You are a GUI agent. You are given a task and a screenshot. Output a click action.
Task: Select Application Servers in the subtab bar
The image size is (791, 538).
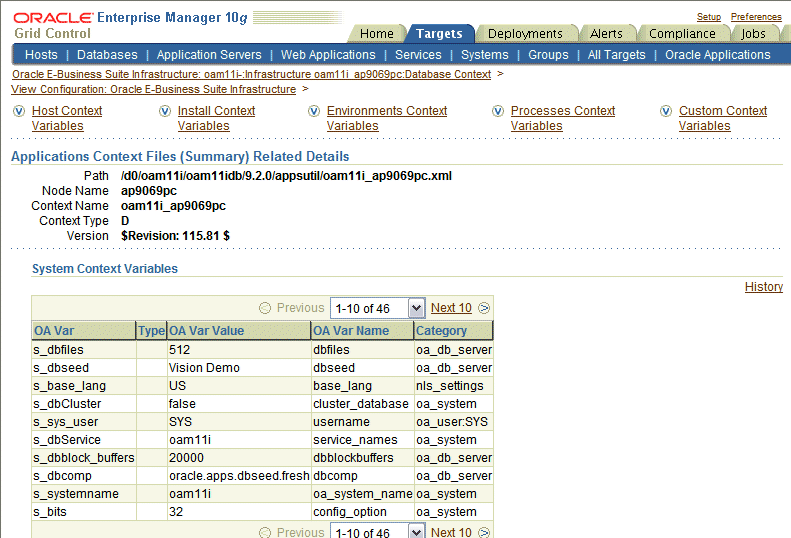tap(209, 55)
